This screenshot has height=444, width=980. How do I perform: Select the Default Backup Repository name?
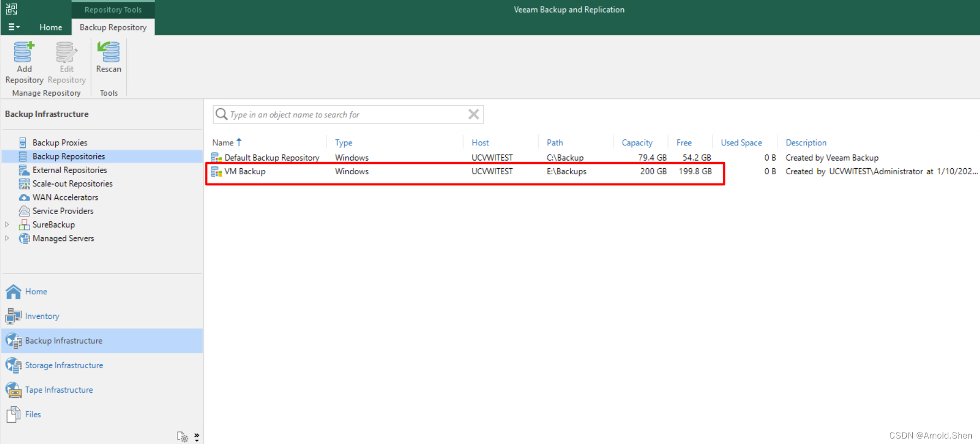(271, 158)
